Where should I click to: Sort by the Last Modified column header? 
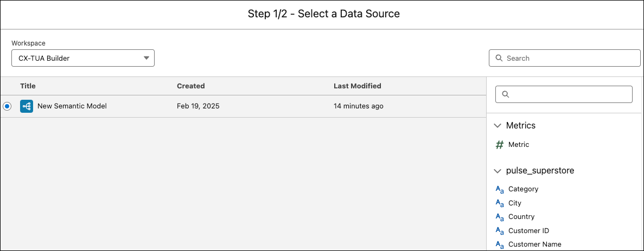[358, 86]
